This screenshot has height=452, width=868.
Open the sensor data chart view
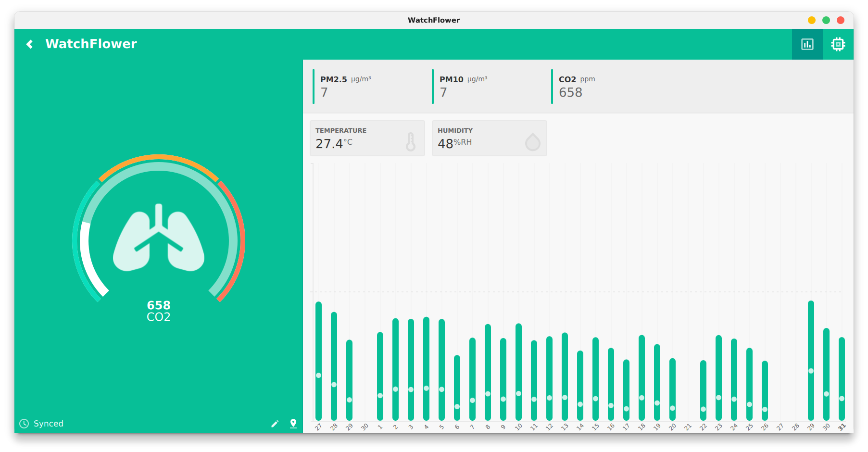807,44
